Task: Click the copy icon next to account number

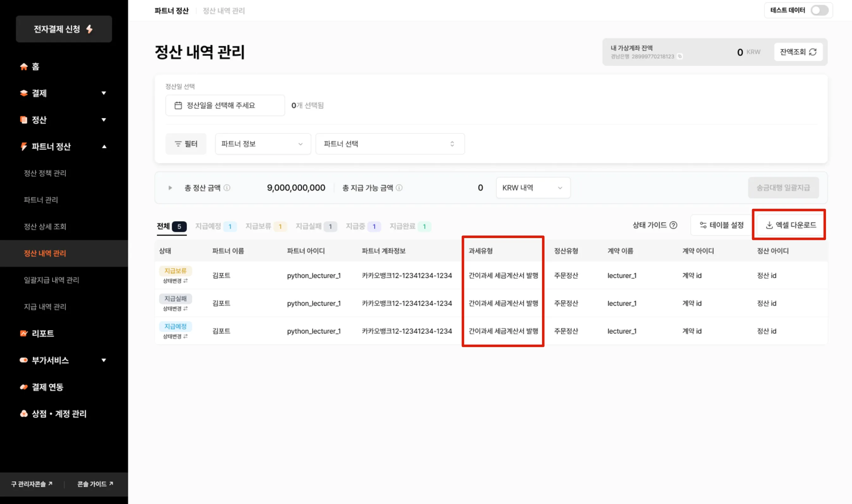Action: tap(680, 56)
